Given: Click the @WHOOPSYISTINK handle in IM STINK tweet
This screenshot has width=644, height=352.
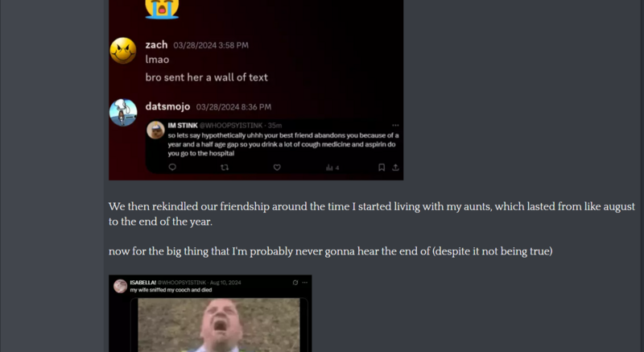Looking at the screenshot, I should point(231,126).
